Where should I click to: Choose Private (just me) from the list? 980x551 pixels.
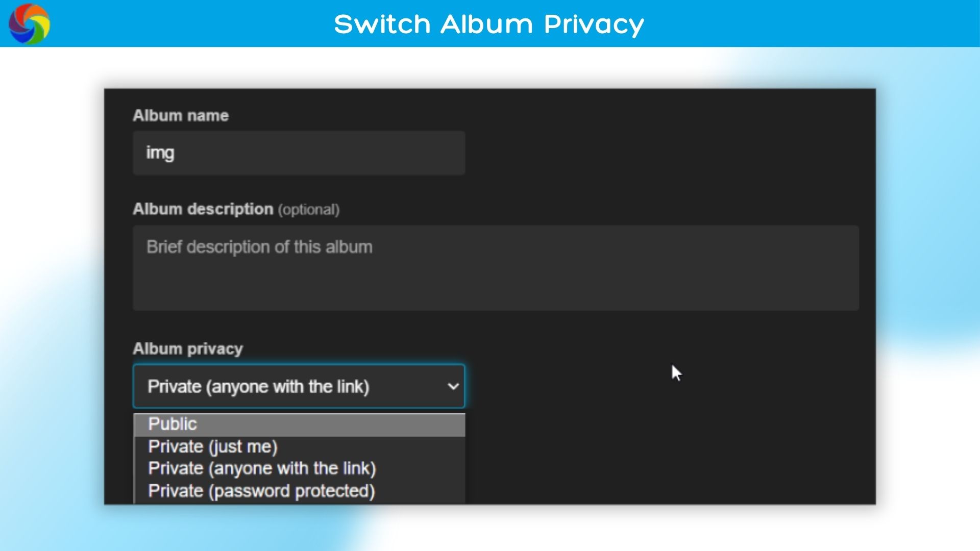tap(212, 447)
